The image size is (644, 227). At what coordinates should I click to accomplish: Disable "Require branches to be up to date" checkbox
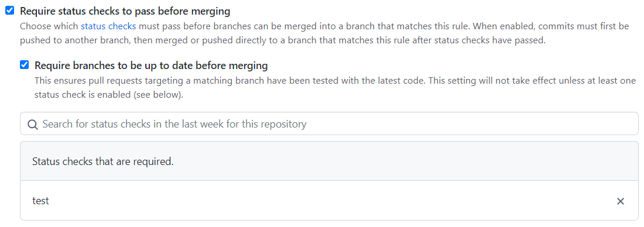pos(25,65)
